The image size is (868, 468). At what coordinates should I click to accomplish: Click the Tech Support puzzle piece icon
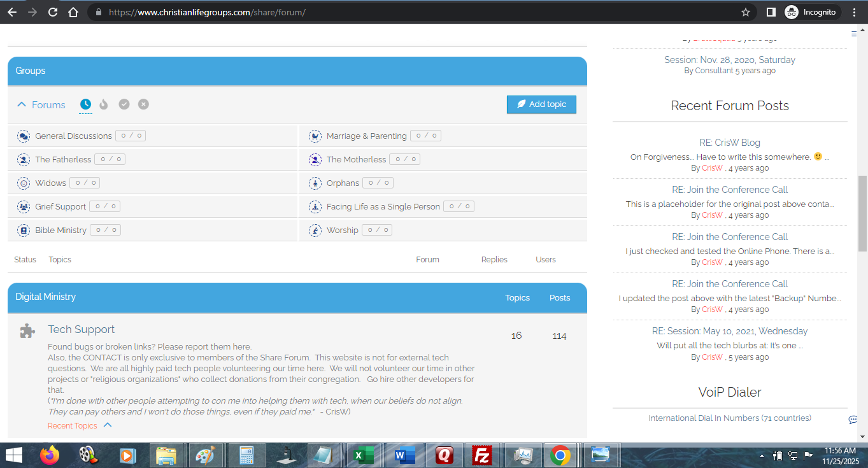27,330
